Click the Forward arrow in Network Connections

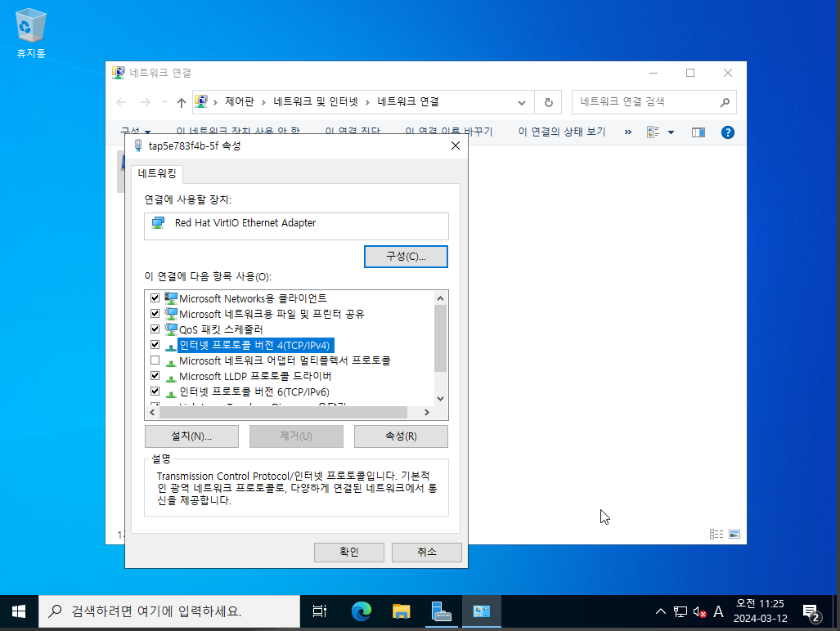[x=145, y=102]
